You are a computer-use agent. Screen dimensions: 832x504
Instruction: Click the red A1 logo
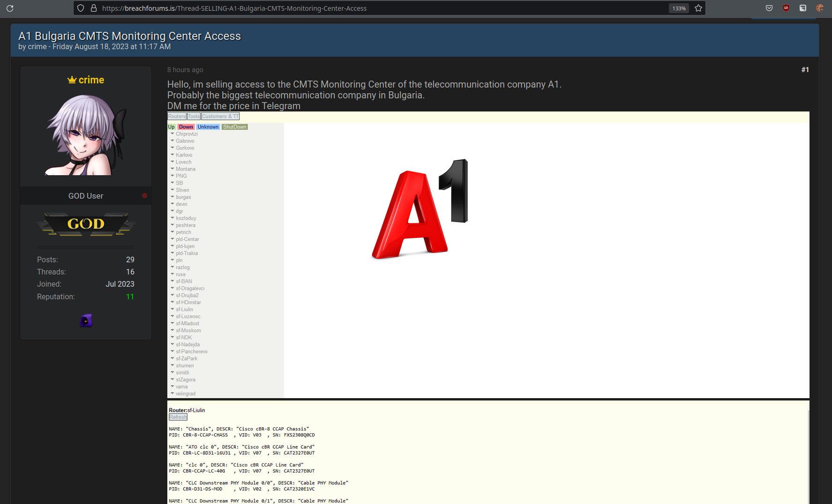tap(420, 209)
